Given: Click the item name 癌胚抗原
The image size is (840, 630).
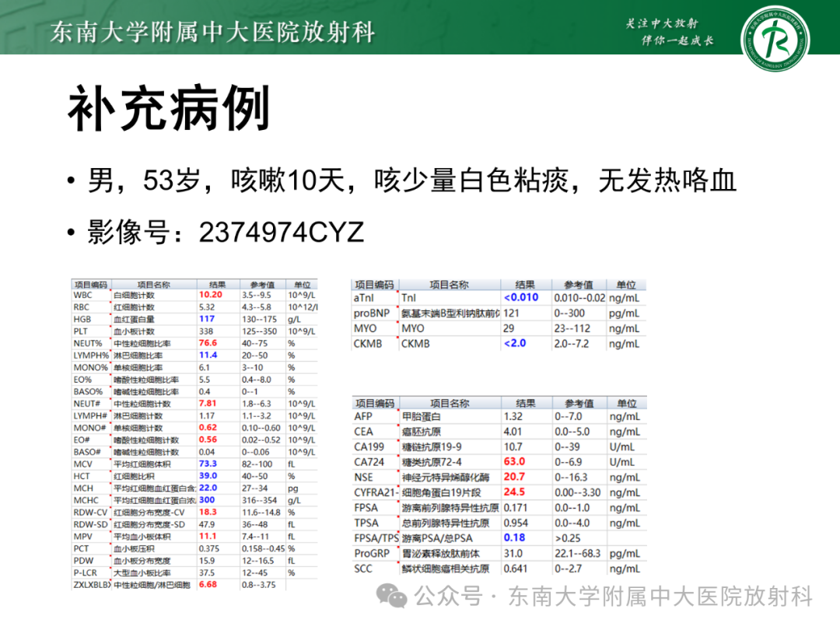Looking at the screenshot, I should pos(422,432).
